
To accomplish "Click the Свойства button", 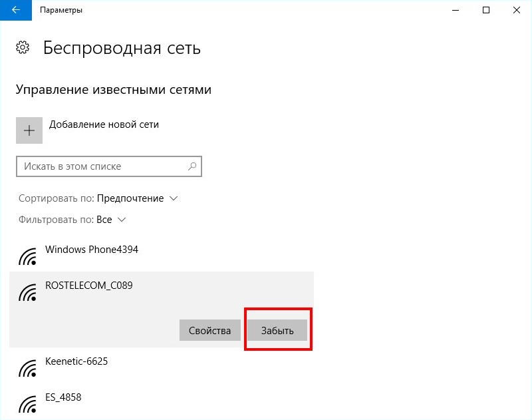I will click(x=209, y=330).
